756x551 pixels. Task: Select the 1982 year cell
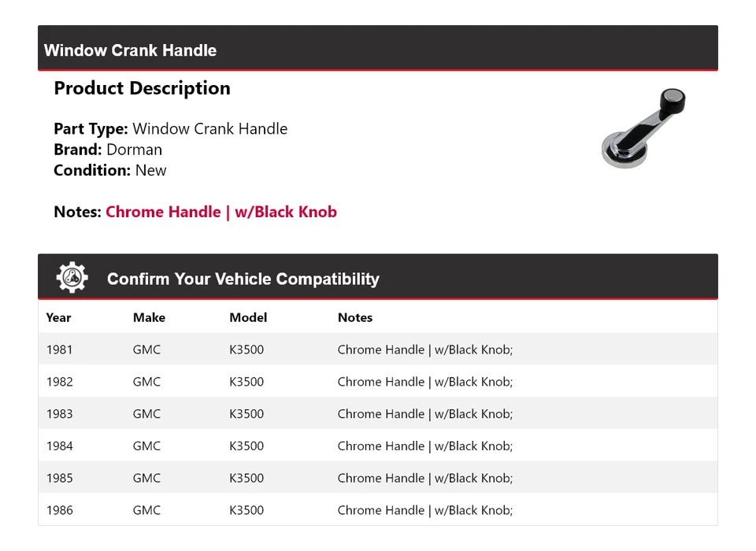tap(59, 382)
